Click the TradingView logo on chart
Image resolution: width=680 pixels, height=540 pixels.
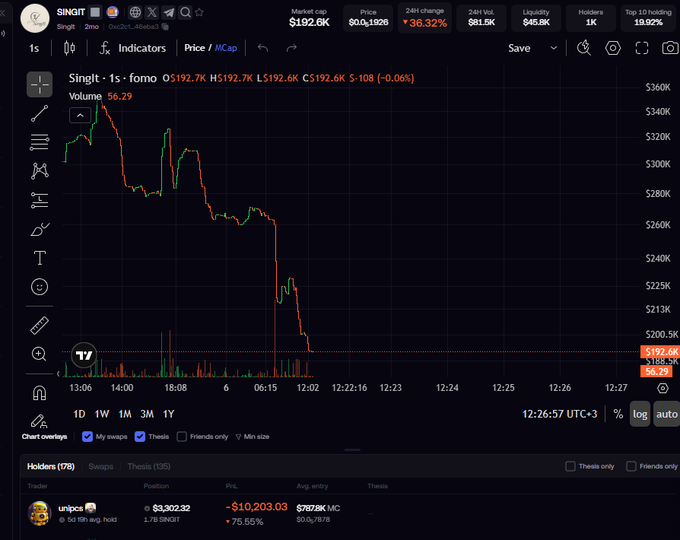(84, 356)
